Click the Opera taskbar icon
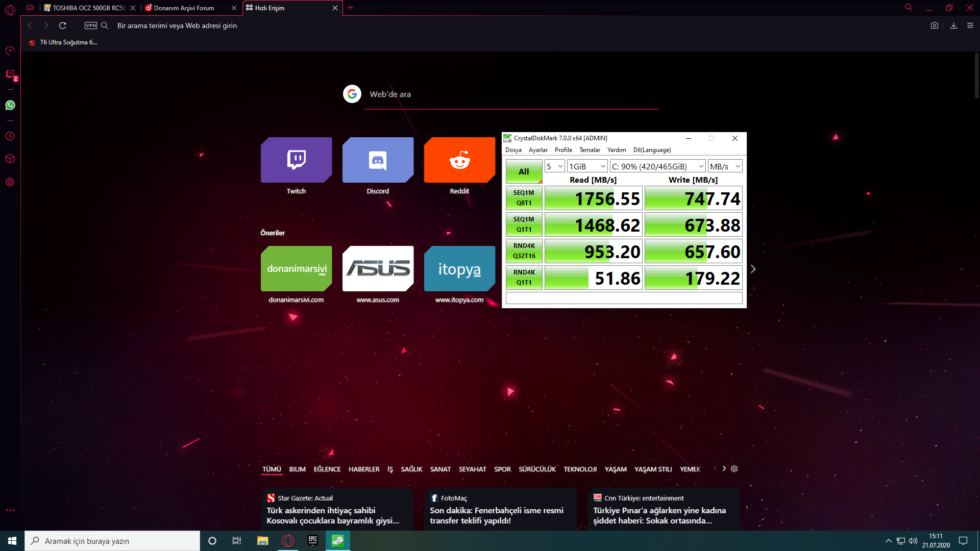Viewport: 980px width, 551px height. pyautogui.click(x=288, y=541)
